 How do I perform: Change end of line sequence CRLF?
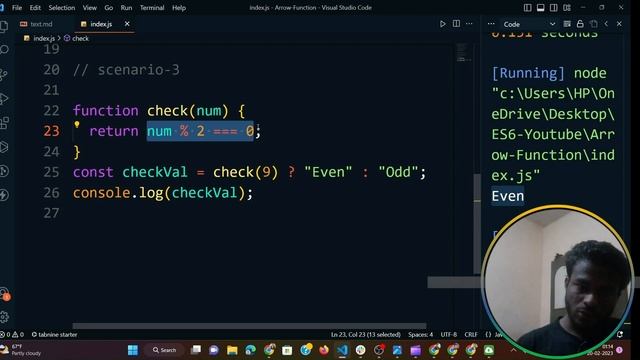click(x=471, y=334)
